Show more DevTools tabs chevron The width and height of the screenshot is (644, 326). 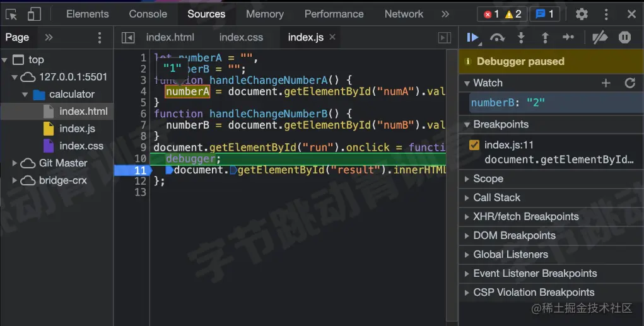point(445,15)
